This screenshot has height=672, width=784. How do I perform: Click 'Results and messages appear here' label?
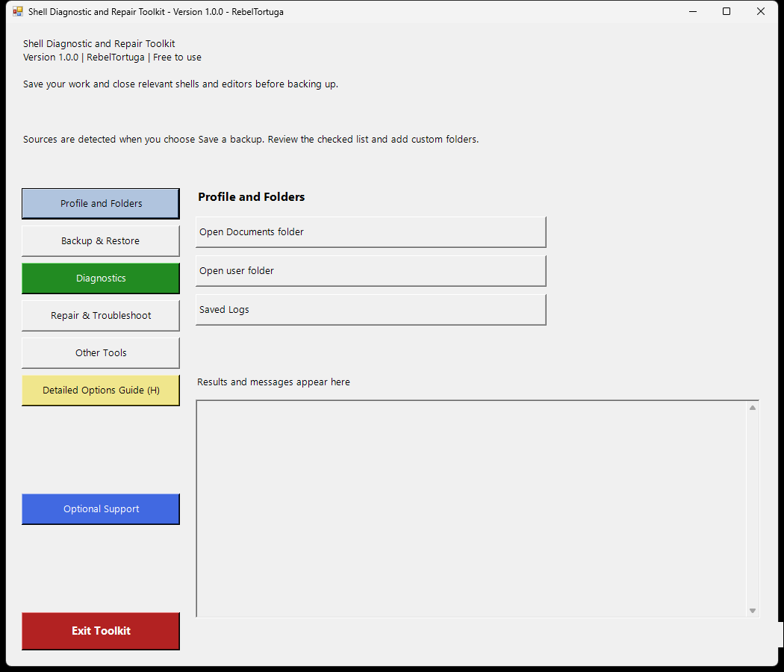click(x=273, y=382)
